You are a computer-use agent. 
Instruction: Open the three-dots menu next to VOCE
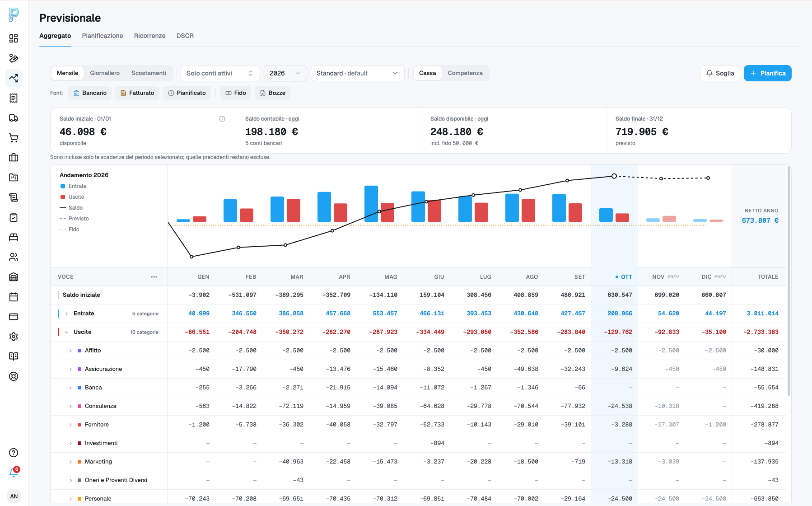(154, 277)
